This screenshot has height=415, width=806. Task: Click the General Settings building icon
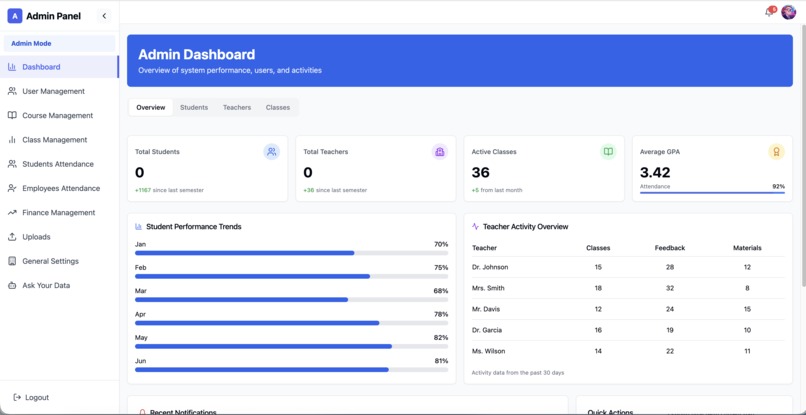tap(12, 261)
